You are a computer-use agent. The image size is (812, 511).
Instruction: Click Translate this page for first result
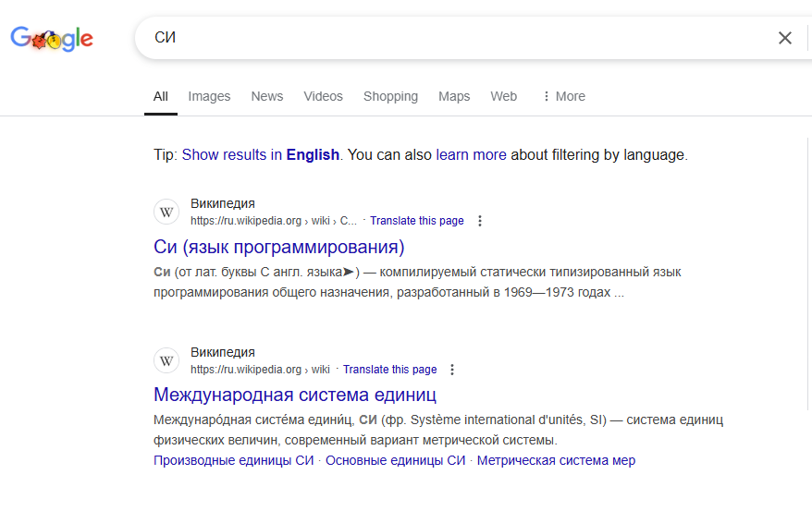pos(416,221)
